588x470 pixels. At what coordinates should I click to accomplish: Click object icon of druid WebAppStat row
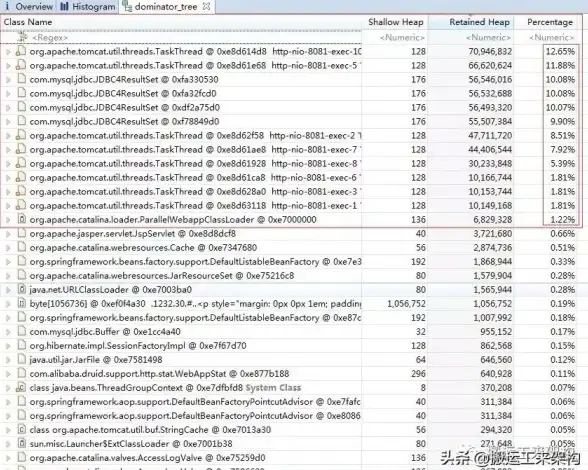[22, 374]
